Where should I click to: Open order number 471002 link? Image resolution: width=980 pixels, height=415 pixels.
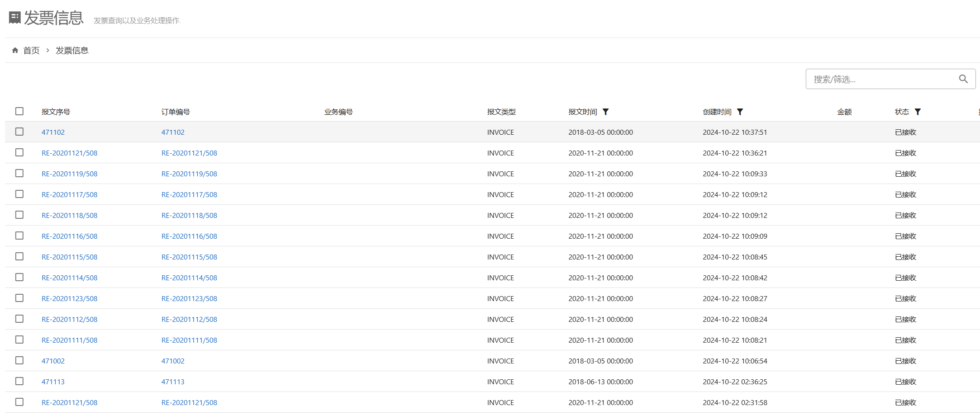point(173,361)
